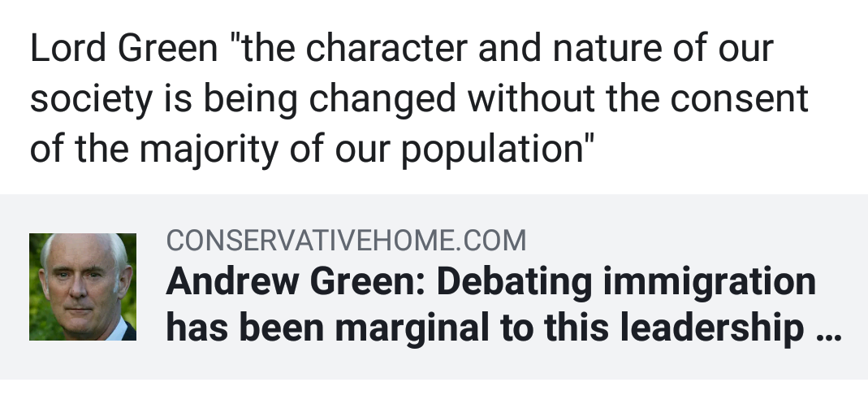Click the CONSERVATIVEHOME.COM source label
The width and height of the screenshot is (868, 404).
tap(346, 241)
